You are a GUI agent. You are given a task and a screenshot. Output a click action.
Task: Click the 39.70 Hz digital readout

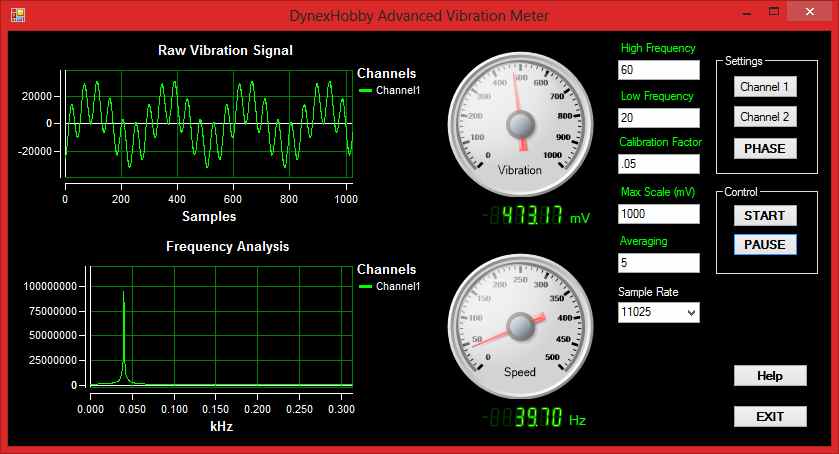coord(534,418)
